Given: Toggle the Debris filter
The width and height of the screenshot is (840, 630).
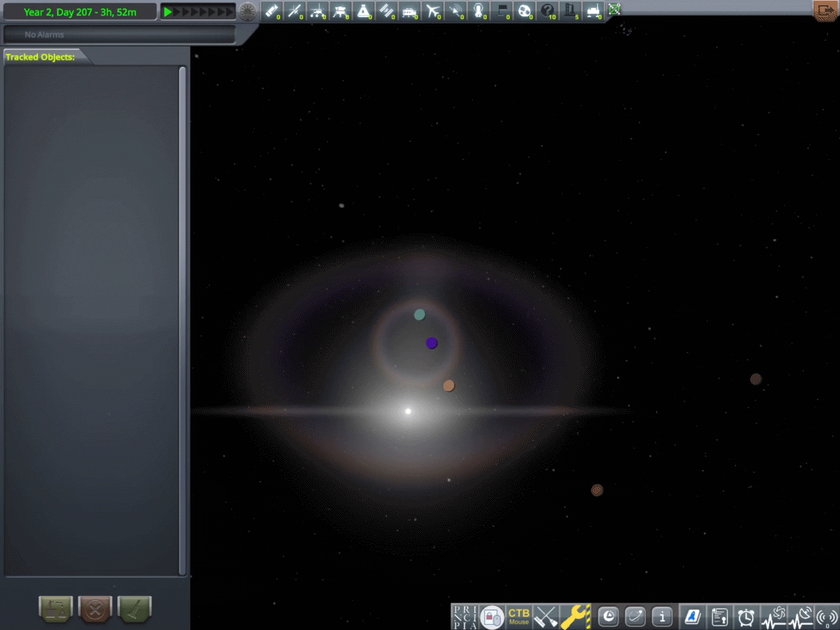Looking at the screenshot, I should click(x=272, y=10).
